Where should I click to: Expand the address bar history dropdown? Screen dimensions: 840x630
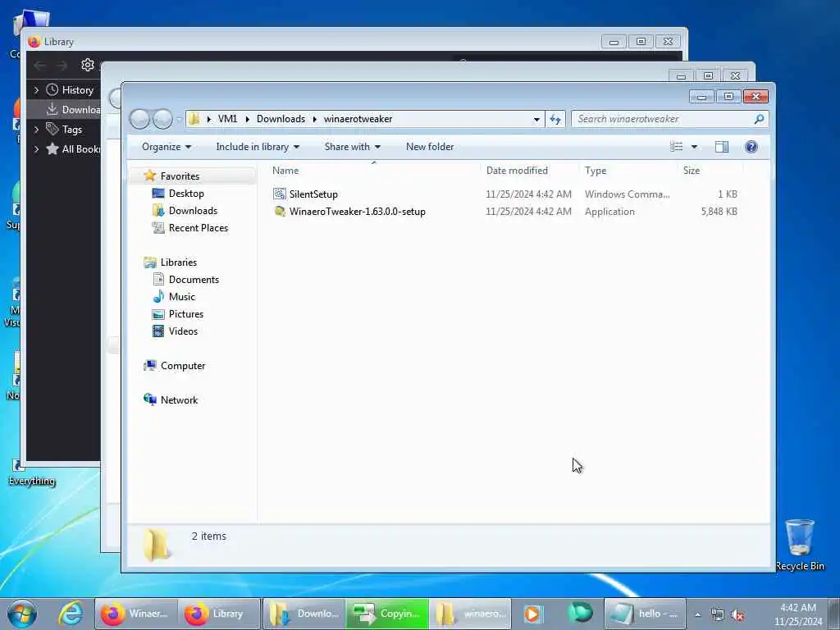[x=536, y=120]
